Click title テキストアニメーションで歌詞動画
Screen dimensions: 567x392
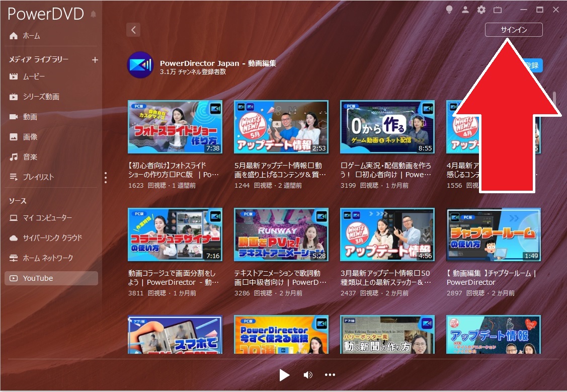click(x=280, y=278)
